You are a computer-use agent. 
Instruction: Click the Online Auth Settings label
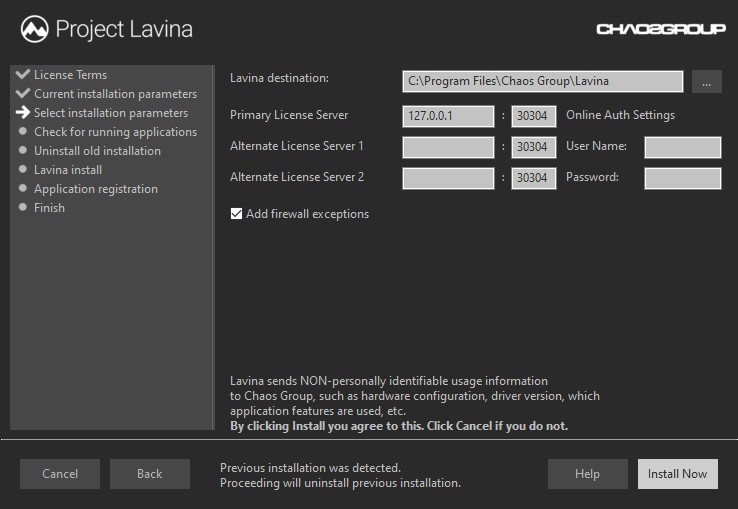pos(620,115)
